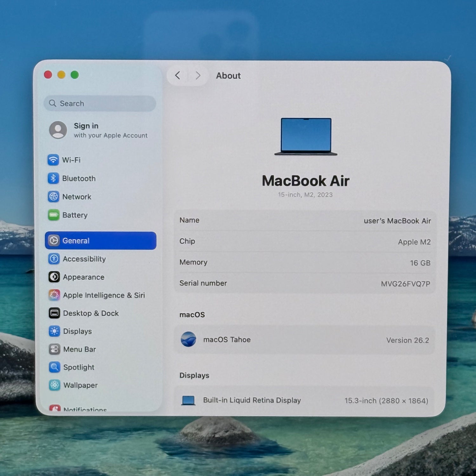The image size is (476, 476).
Task: Open the Displays settings icon
Action: [54, 331]
